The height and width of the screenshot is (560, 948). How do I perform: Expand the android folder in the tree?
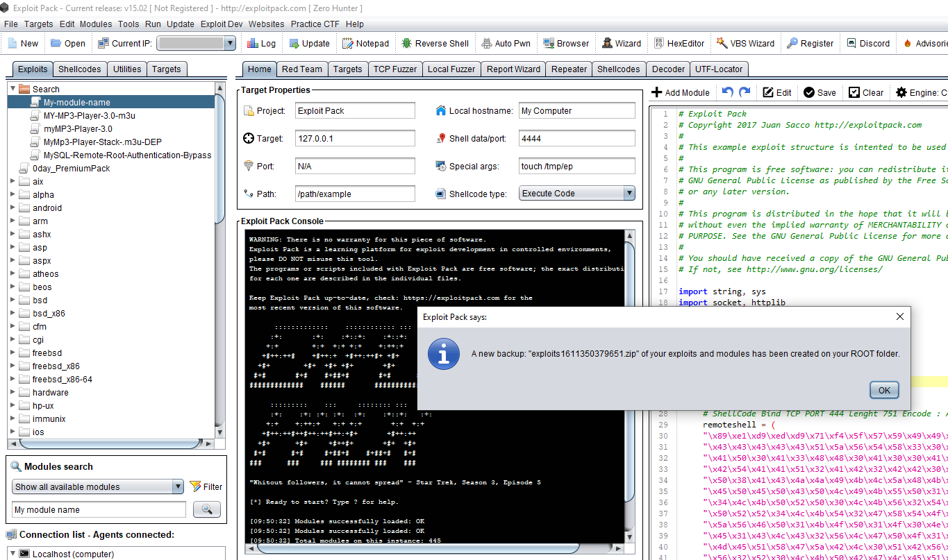point(13,207)
